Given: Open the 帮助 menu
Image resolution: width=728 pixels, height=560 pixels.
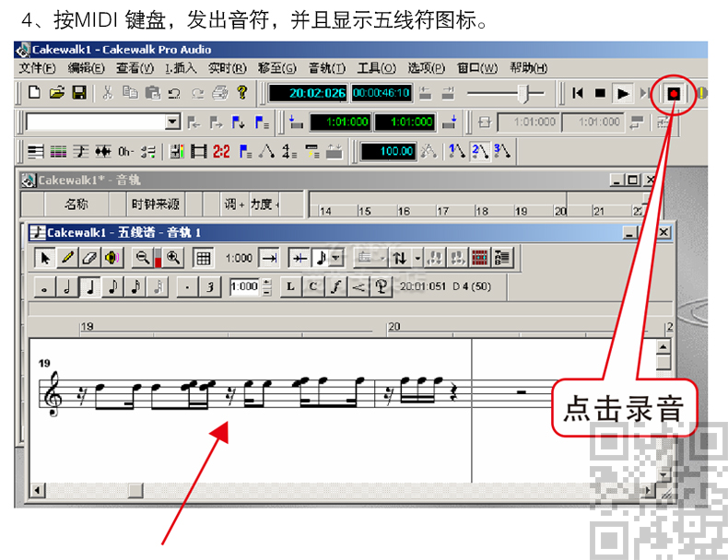Looking at the screenshot, I should click(528, 68).
